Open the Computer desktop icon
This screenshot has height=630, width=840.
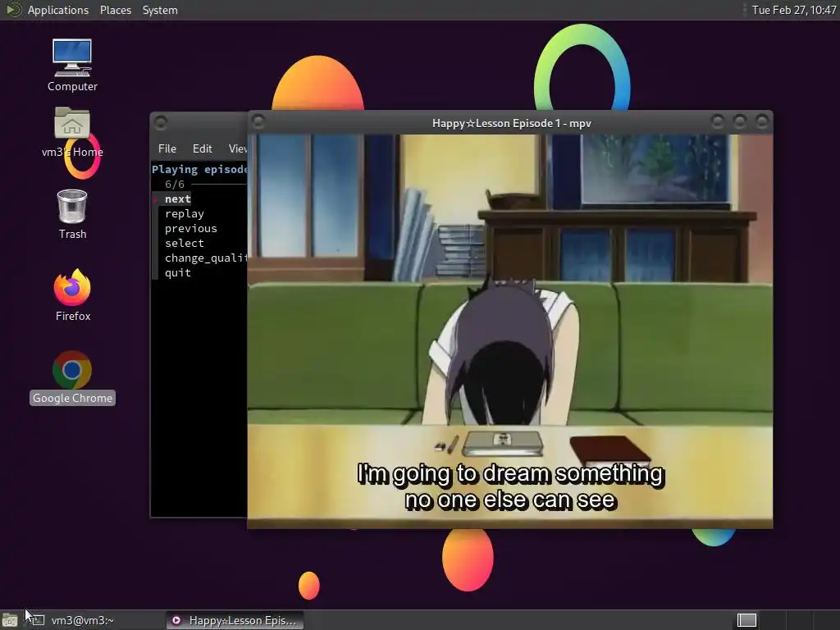[x=72, y=65]
